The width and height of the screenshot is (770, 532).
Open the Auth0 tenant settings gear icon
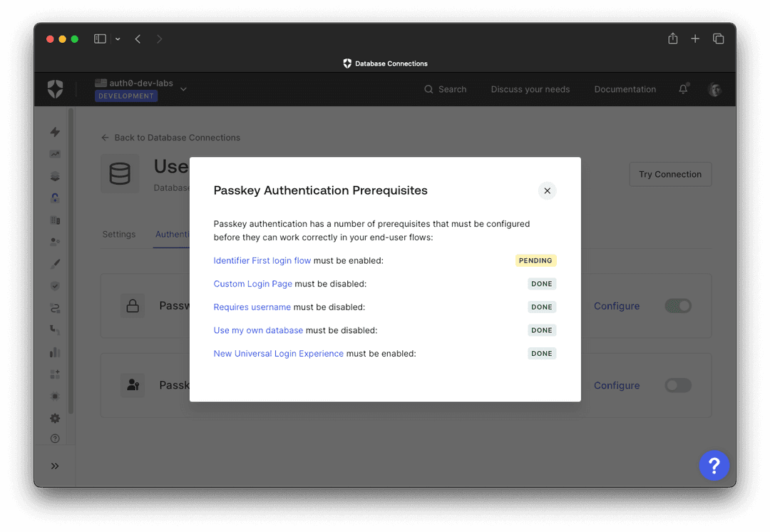(55, 418)
